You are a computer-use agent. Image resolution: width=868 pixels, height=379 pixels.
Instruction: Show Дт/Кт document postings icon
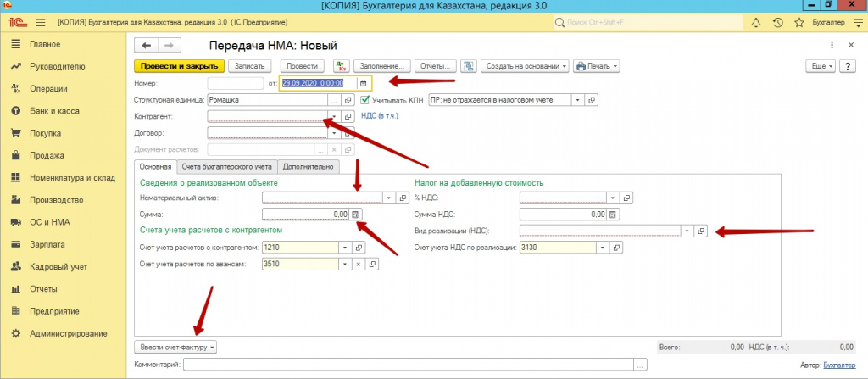(x=341, y=66)
